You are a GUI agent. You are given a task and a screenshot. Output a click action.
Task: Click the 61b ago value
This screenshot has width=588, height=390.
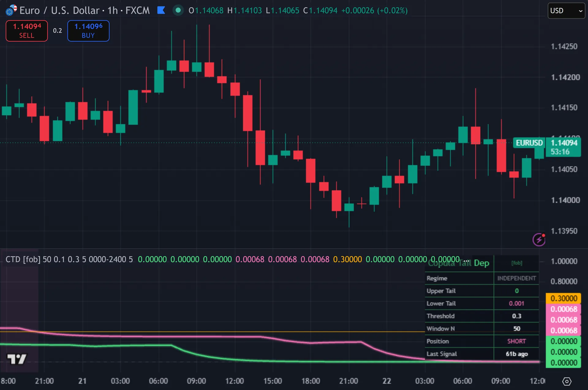(517, 354)
